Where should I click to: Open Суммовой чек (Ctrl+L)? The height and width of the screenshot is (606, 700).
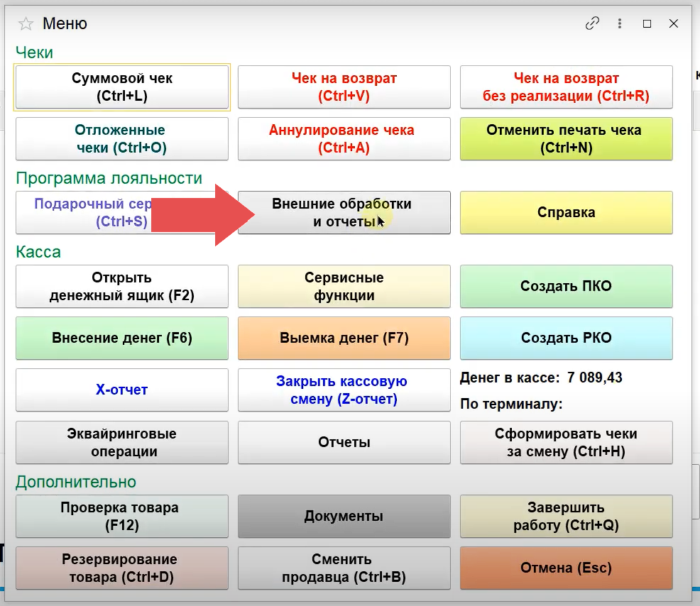coord(122,87)
